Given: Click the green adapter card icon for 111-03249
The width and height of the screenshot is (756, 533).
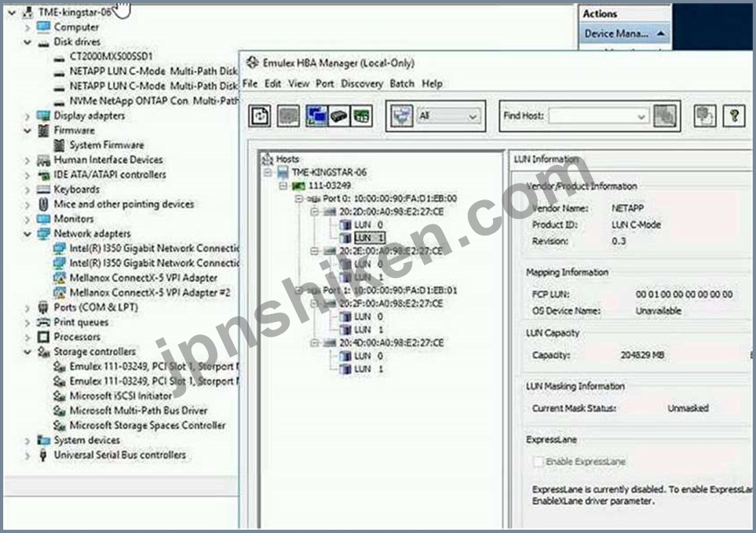Looking at the screenshot, I should point(299,185).
